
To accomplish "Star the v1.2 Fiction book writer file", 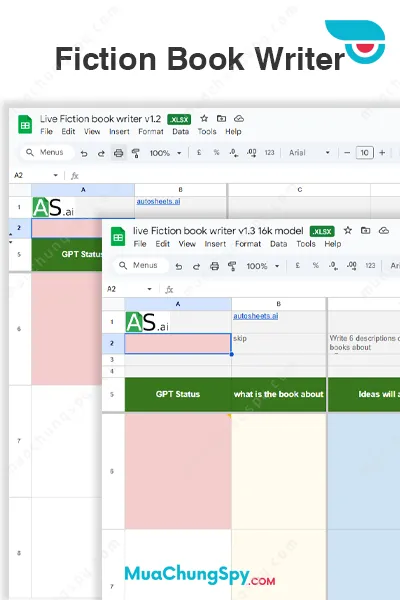I will coord(204,119).
